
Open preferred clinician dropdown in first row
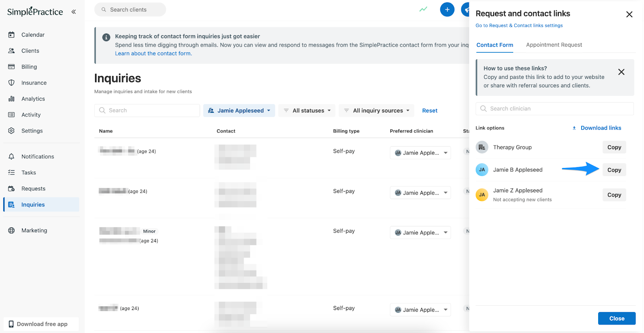[420, 153]
